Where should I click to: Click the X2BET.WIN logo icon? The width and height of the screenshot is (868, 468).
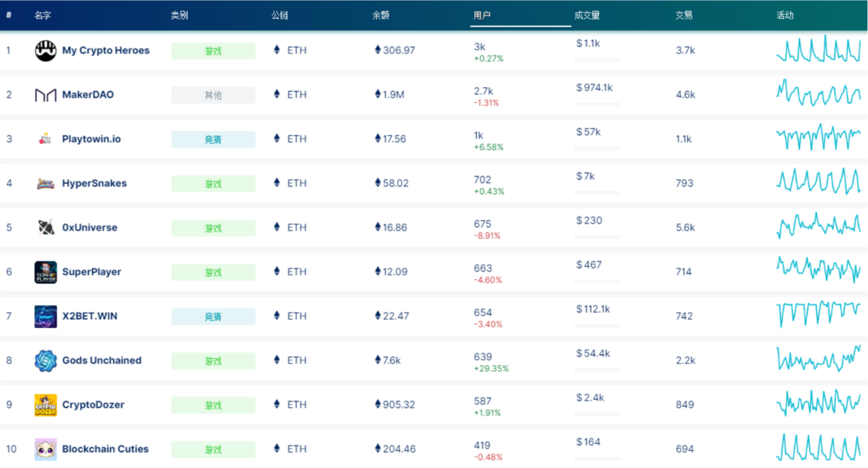click(46, 316)
